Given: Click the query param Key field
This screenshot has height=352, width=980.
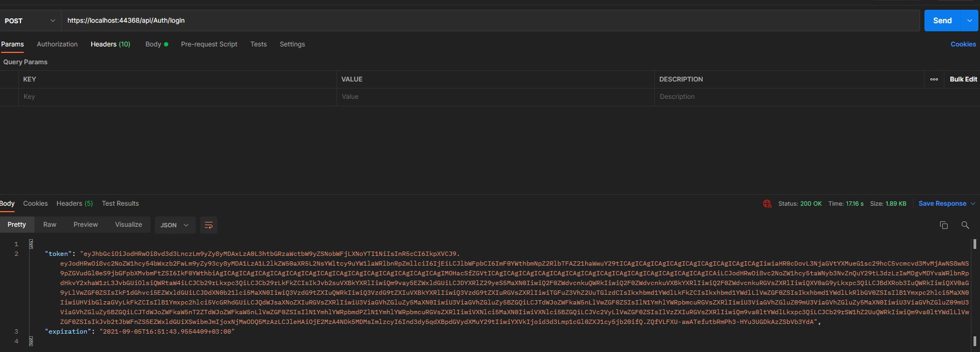Looking at the screenshot, I should pos(177,97).
